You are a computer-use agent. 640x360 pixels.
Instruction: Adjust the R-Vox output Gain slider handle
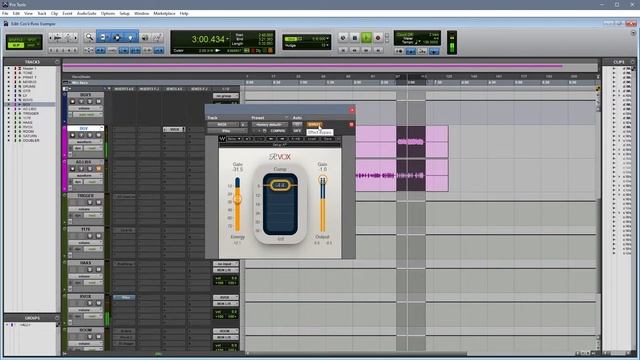322,179
